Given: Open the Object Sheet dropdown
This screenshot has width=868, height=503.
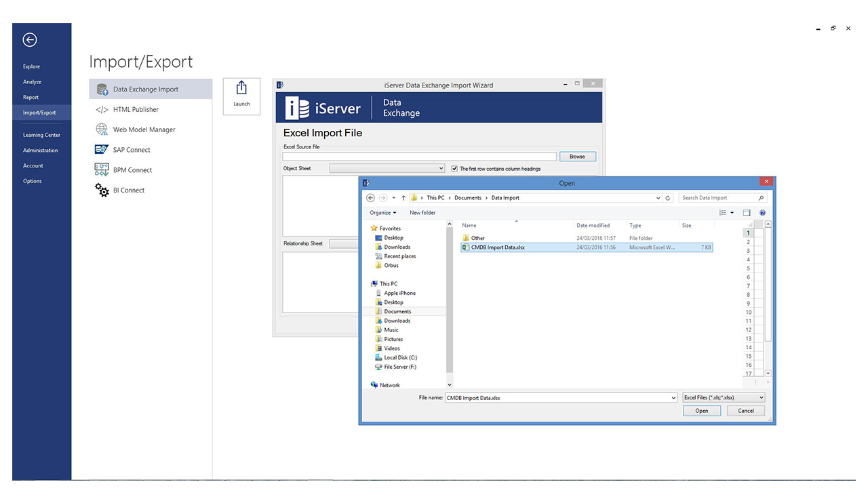Looking at the screenshot, I should click(x=441, y=168).
